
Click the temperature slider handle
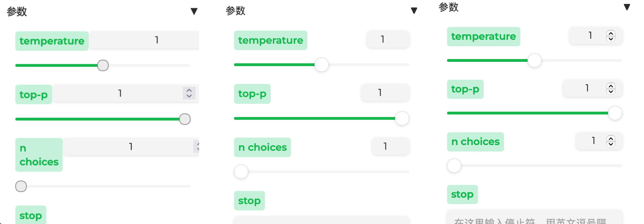pos(103,65)
